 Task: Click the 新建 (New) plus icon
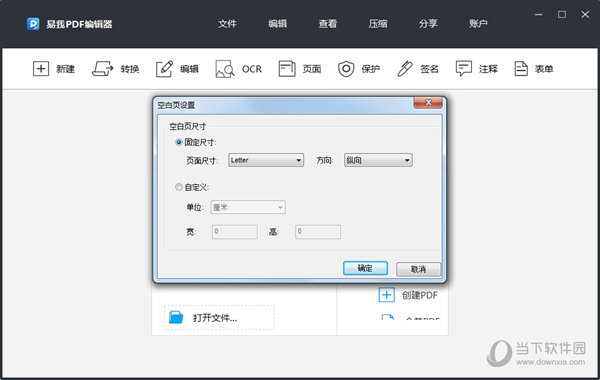[x=41, y=69]
